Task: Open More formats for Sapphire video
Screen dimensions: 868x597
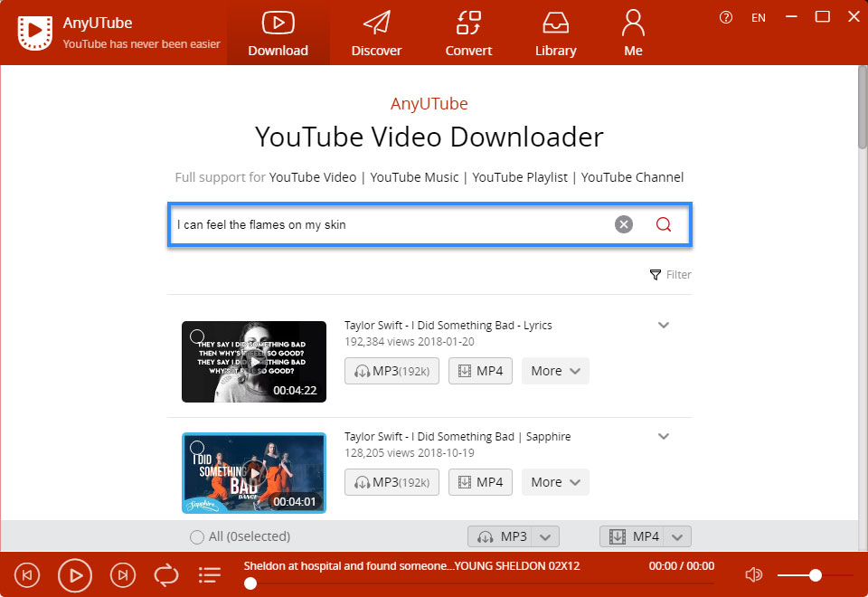Action: coord(555,482)
